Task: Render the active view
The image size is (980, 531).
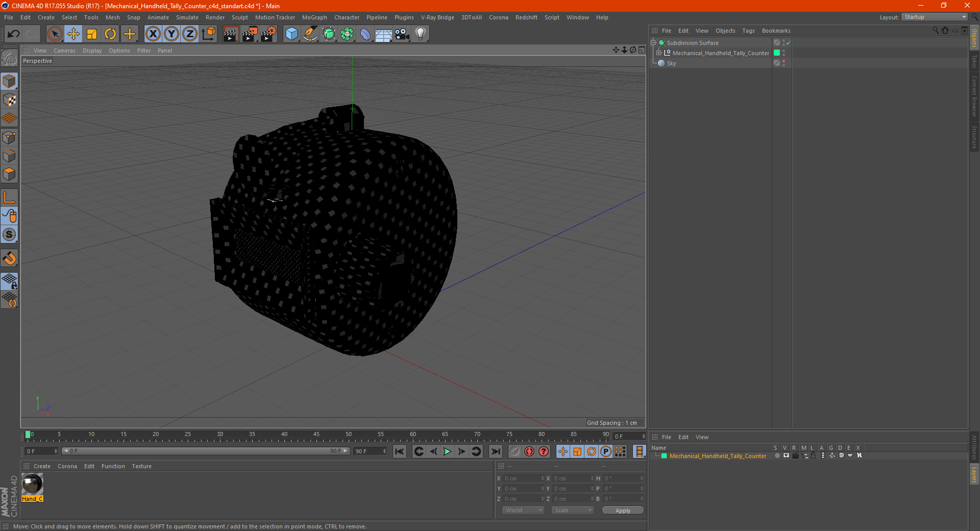Action: [231, 34]
